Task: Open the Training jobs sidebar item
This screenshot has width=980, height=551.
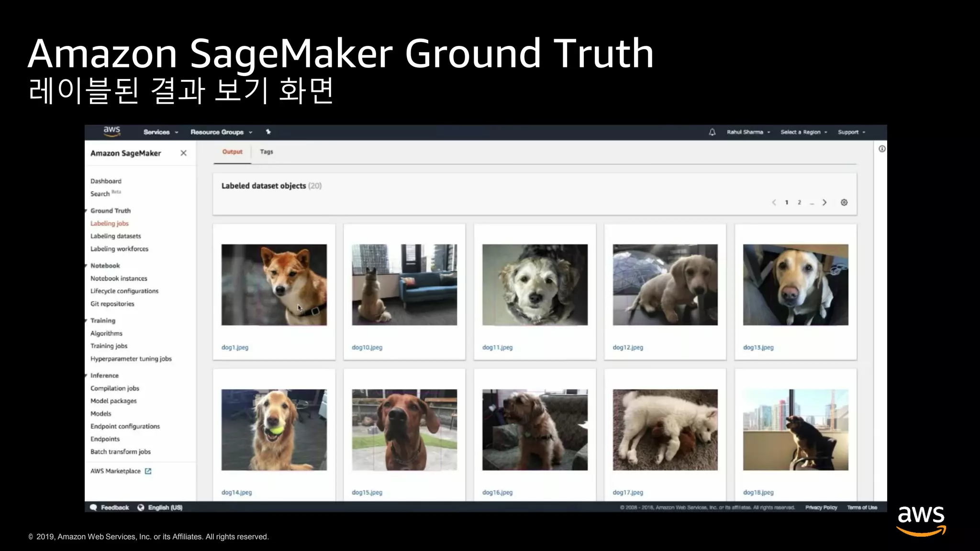Action: click(x=109, y=346)
